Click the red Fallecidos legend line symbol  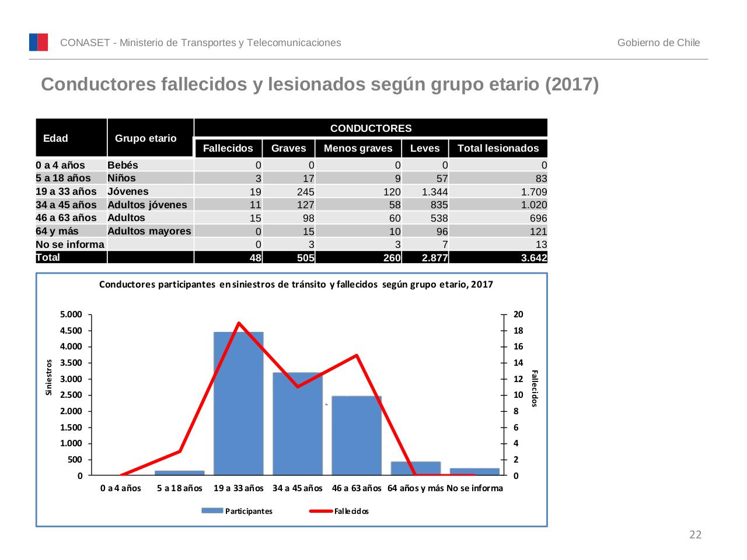tap(321, 510)
